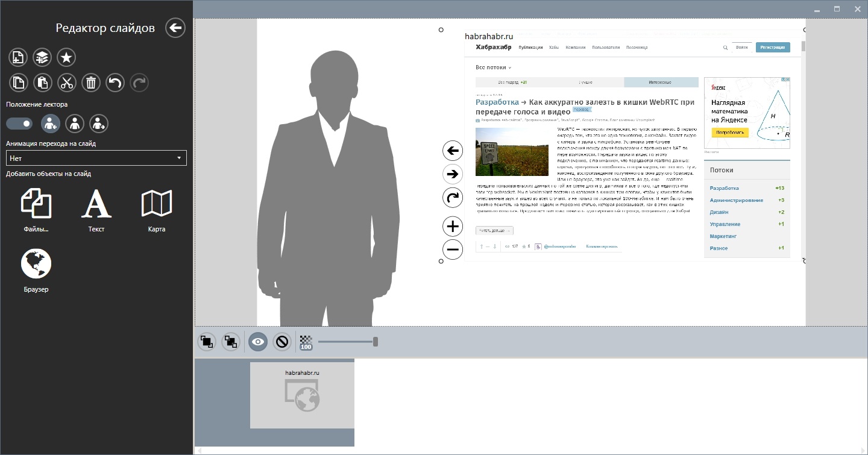
Task: Expand the 'Все потоки' dropdown
Action: click(x=493, y=67)
